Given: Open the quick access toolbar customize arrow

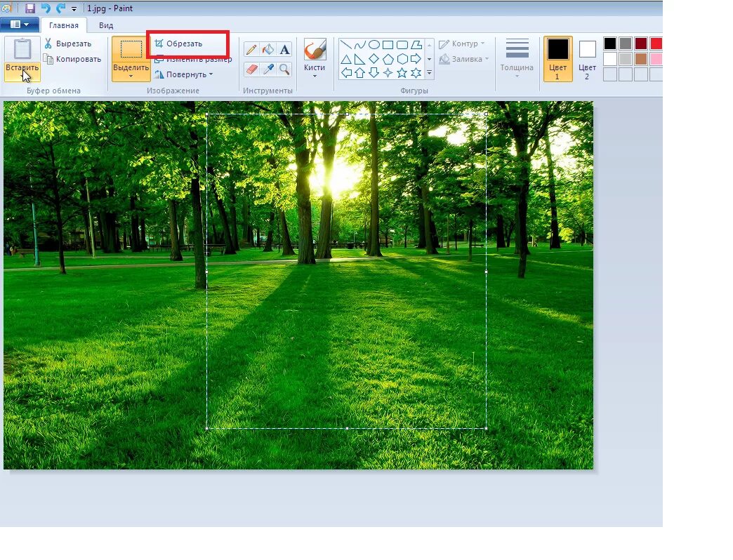Looking at the screenshot, I should click(74, 9).
